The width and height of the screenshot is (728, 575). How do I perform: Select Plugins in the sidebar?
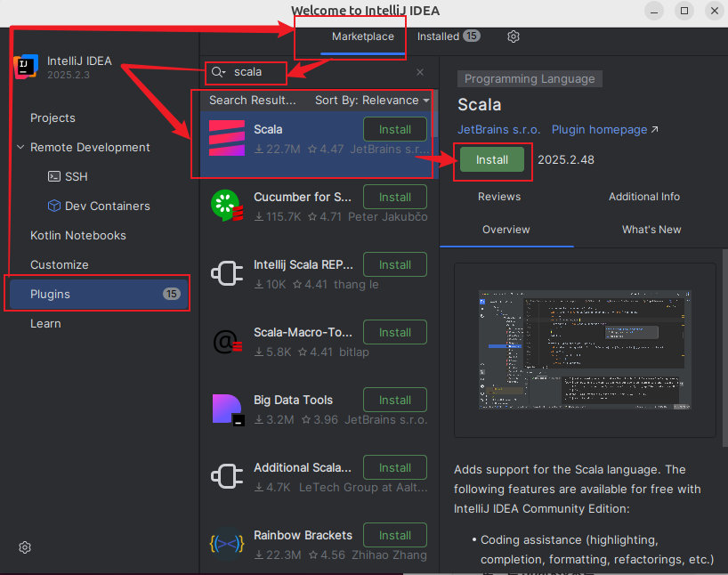99,294
